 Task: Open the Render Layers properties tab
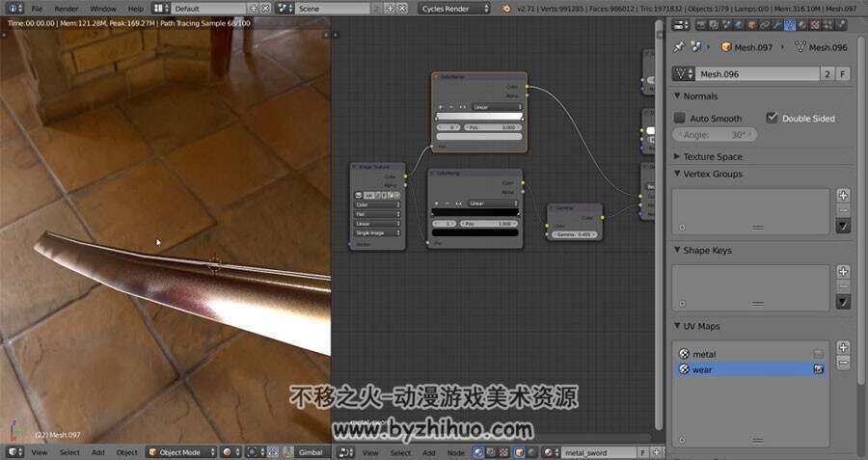pyautogui.click(x=714, y=25)
